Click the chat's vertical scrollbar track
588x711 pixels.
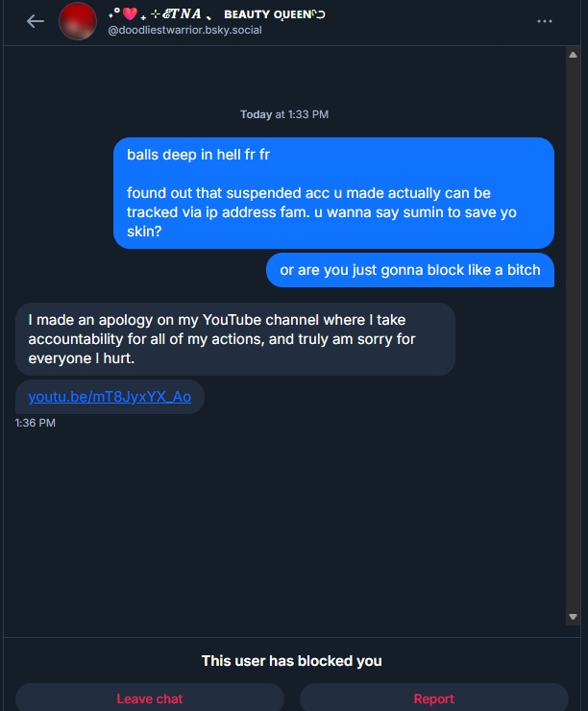click(x=574, y=336)
